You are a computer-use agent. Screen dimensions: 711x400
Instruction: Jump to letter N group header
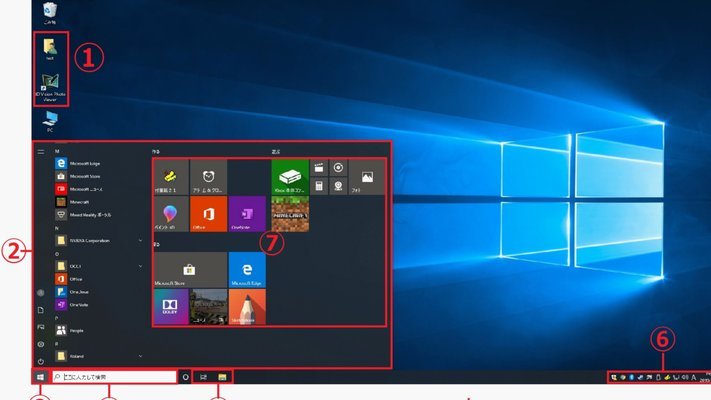pos(57,228)
